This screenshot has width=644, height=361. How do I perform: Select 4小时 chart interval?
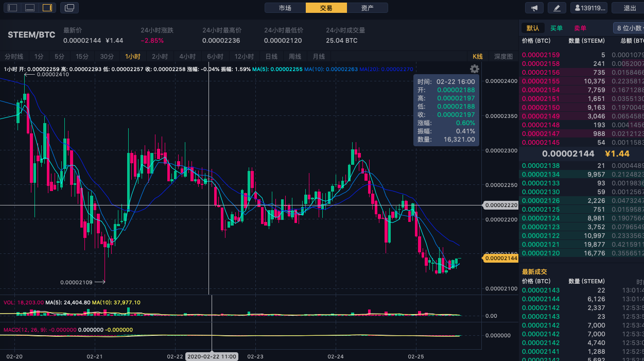coord(187,57)
